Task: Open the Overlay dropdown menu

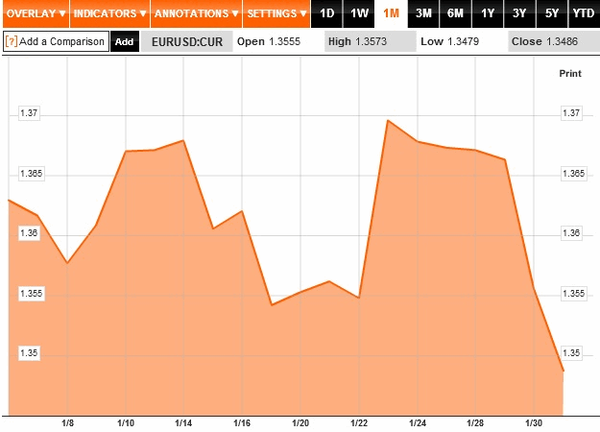Action: [36, 14]
